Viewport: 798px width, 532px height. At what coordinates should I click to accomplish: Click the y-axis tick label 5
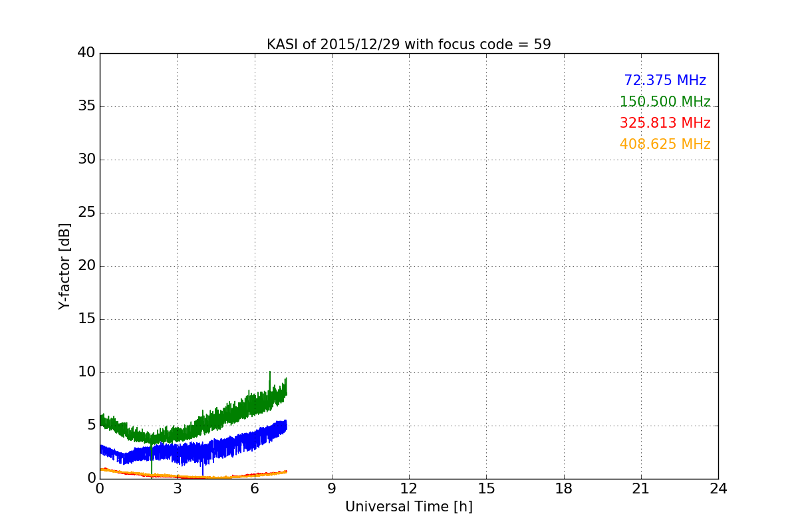pos(91,426)
